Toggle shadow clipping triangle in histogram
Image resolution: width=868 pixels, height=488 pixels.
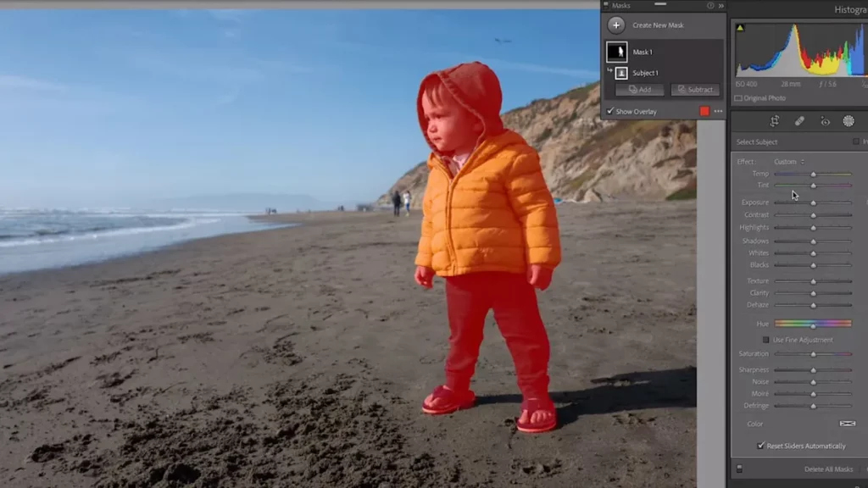pyautogui.click(x=739, y=28)
